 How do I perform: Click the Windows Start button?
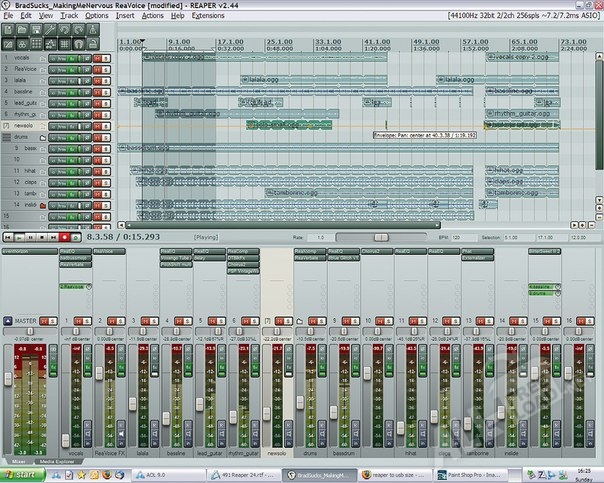pyautogui.click(x=22, y=475)
